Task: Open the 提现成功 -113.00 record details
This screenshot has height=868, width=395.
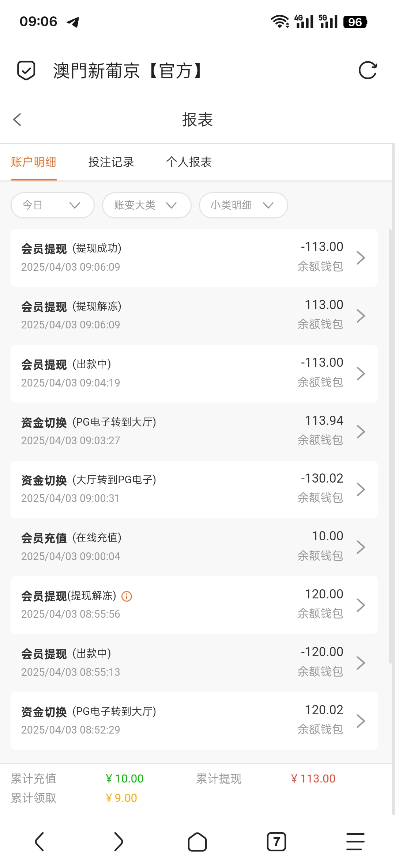Action: click(194, 258)
